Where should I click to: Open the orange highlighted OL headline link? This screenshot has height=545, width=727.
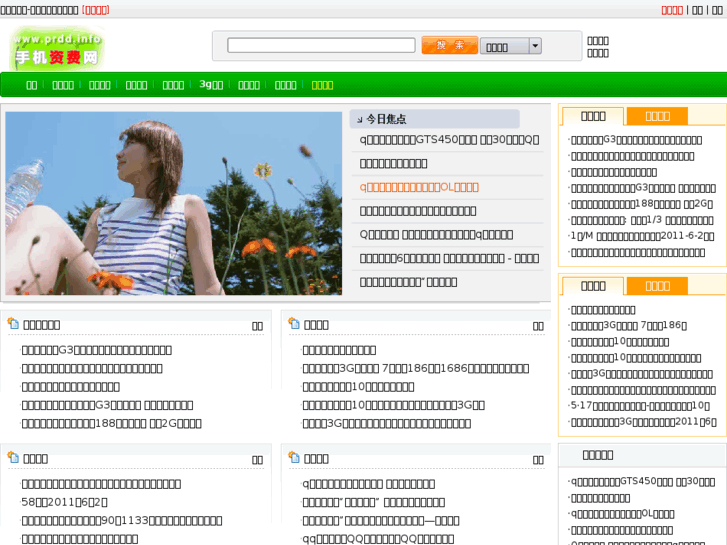tap(420, 187)
